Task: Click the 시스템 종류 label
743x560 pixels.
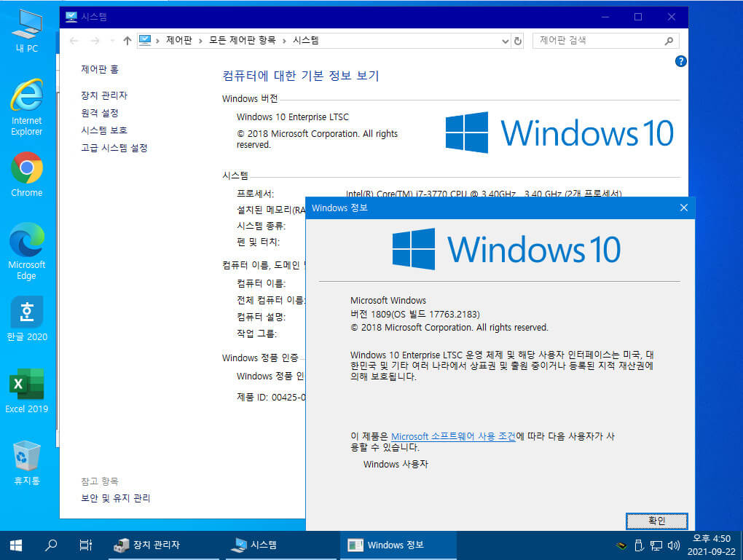Action: point(261,226)
